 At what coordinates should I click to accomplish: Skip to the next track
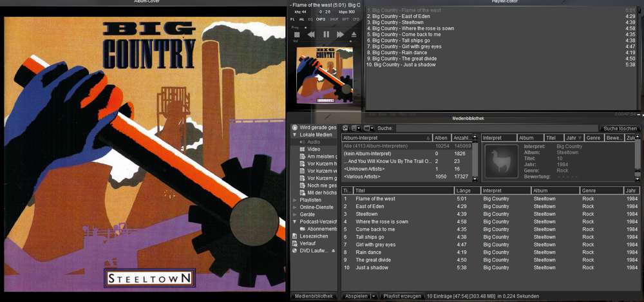[x=340, y=34]
